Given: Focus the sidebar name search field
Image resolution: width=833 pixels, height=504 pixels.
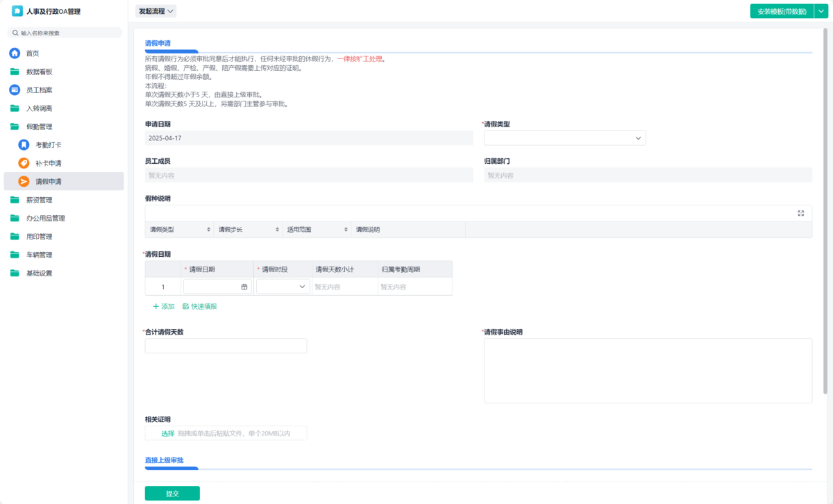Looking at the screenshot, I should click(x=65, y=33).
